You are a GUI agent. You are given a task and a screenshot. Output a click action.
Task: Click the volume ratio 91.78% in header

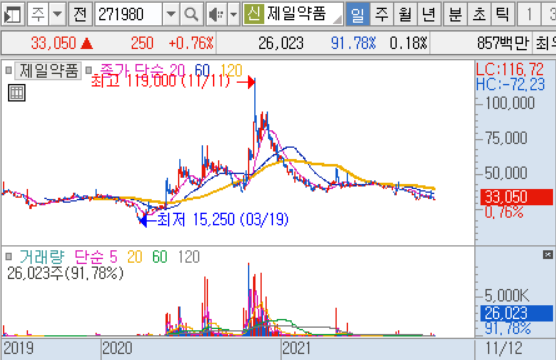tap(353, 43)
